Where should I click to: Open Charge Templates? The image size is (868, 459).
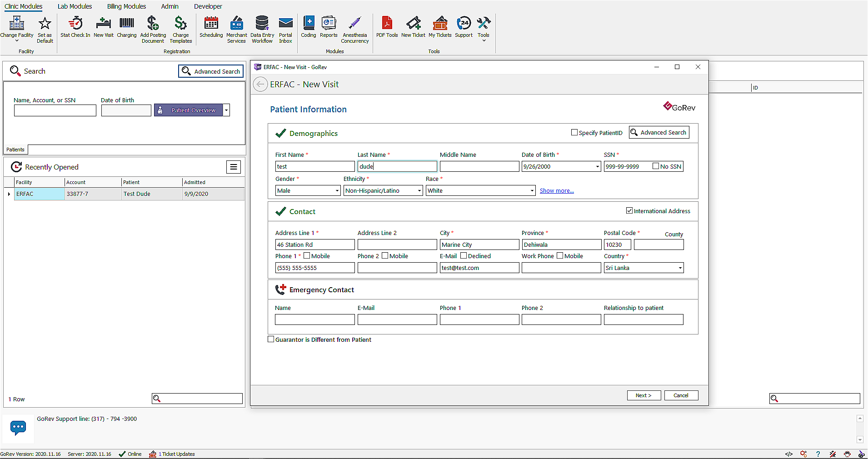(x=181, y=30)
